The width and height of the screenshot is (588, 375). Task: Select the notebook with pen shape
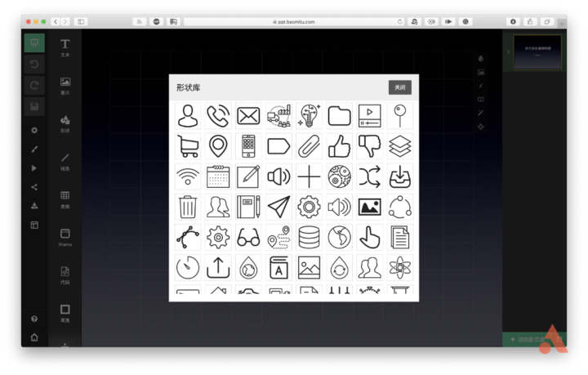(x=248, y=207)
